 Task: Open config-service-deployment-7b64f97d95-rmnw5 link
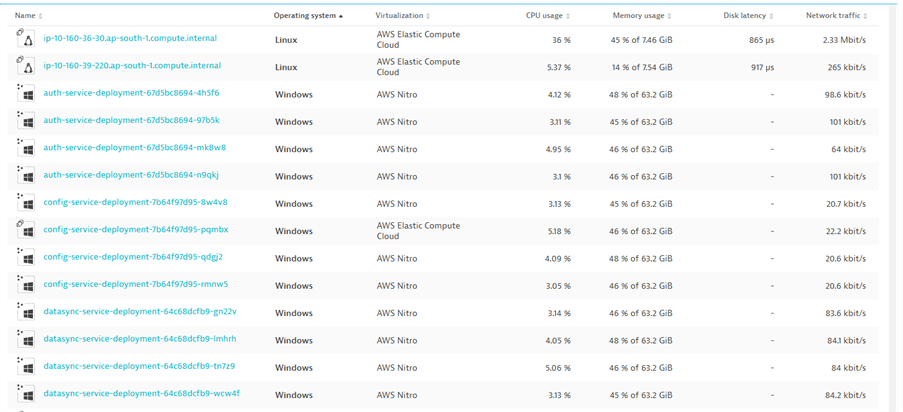click(136, 284)
